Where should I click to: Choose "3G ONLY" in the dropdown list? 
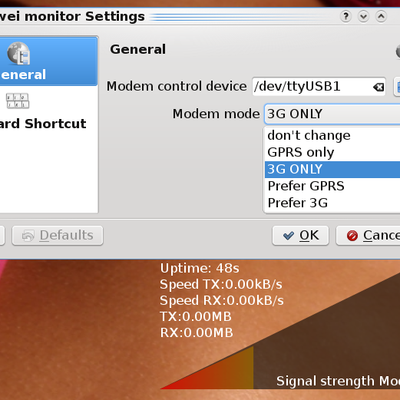click(333, 169)
